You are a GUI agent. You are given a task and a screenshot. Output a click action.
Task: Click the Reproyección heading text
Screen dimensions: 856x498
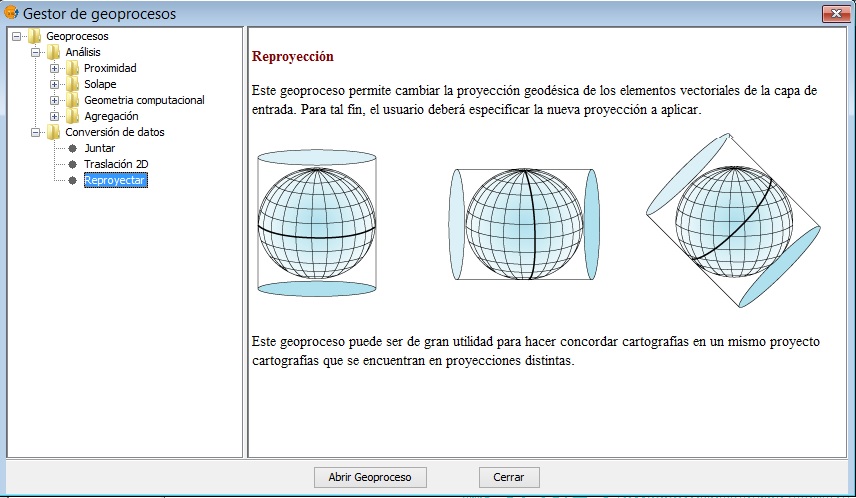point(293,56)
